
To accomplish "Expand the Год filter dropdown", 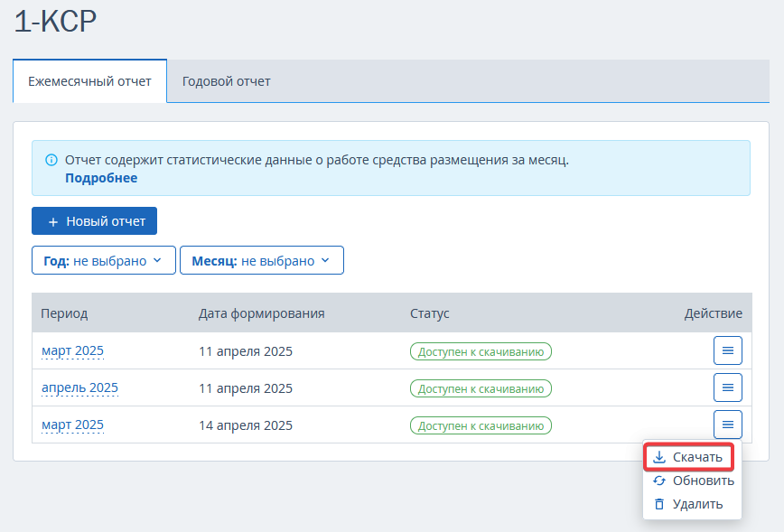I will (x=104, y=260).
